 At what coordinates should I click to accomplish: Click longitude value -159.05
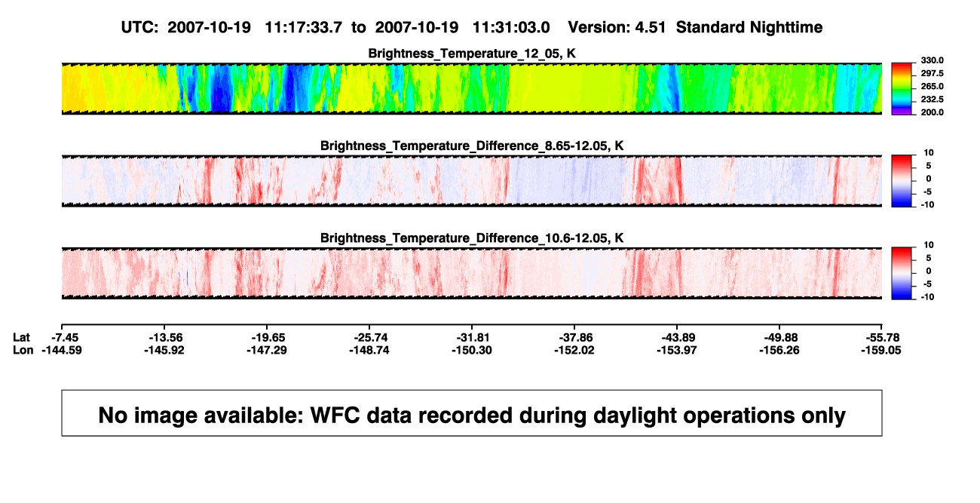click(880, 350)
